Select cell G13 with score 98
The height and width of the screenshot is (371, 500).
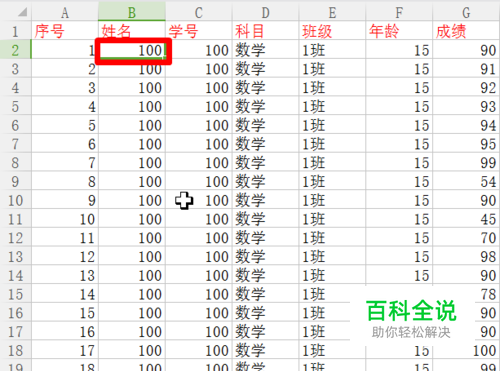pos(466,256)
